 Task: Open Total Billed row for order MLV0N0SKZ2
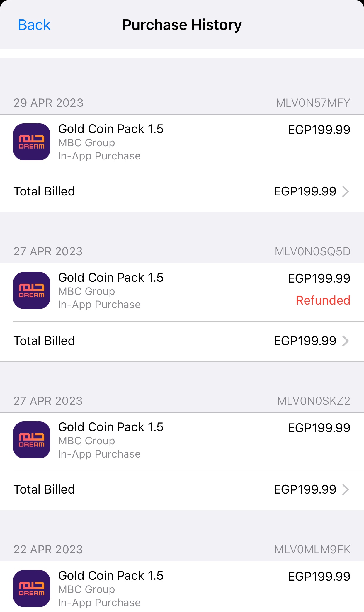182,490
